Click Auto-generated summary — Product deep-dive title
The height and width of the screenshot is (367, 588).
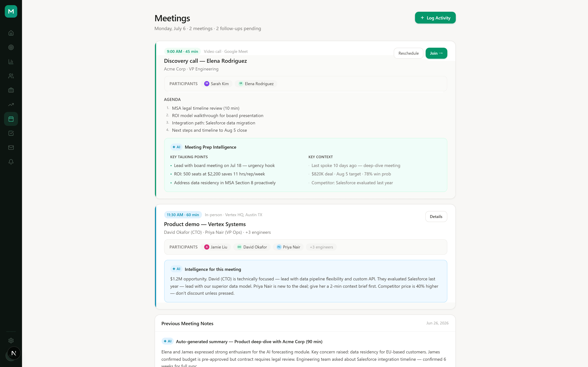pos(249,341)
